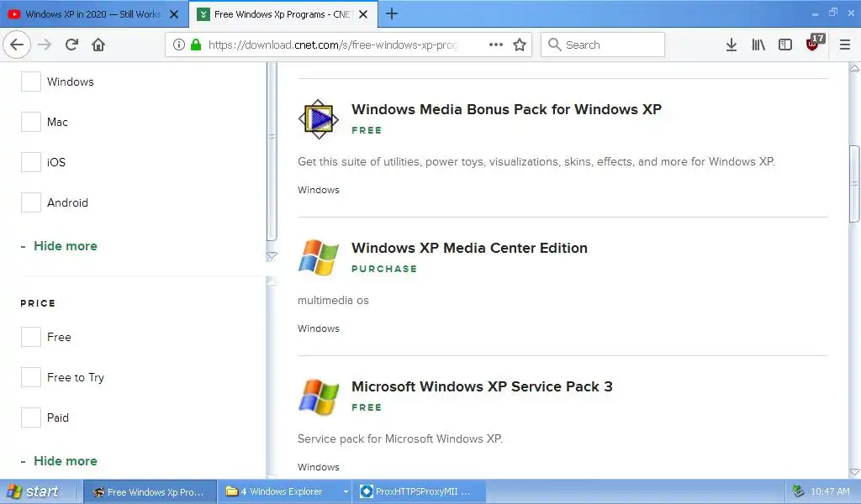Switch to the Windows XP in 2020 tab

coord(93,14)
